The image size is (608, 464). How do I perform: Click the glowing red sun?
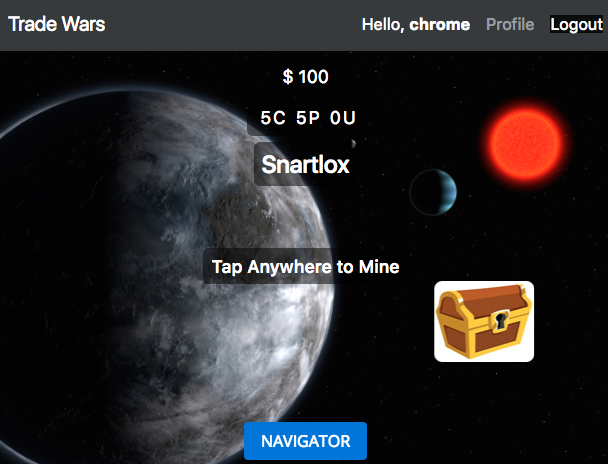tap(525, 144)
